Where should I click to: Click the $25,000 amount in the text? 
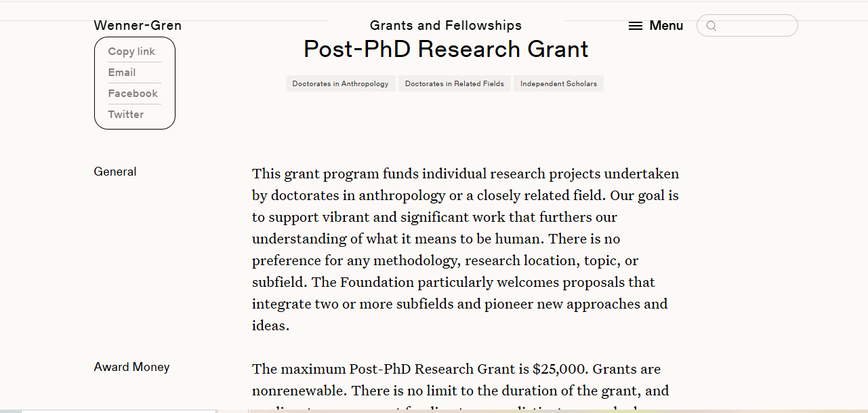(x=560, y=370)
